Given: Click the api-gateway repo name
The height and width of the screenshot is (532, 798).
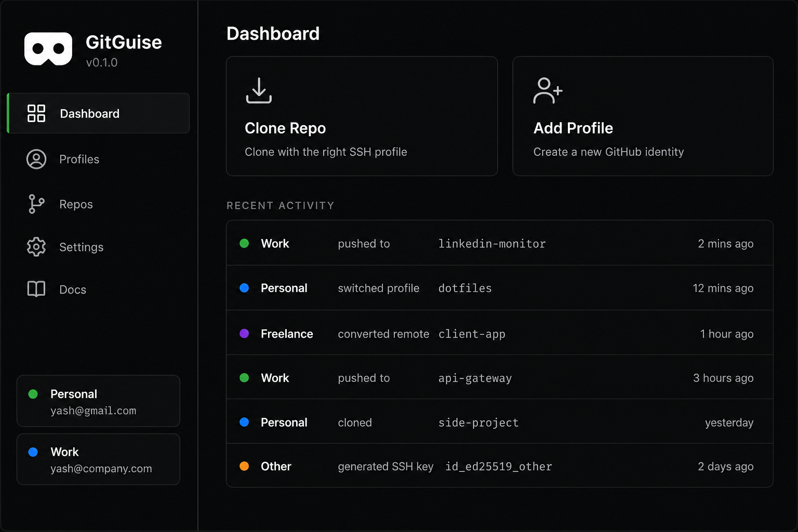Looking at the screenshot, I should pyautogui.click(x=475, y=378).
